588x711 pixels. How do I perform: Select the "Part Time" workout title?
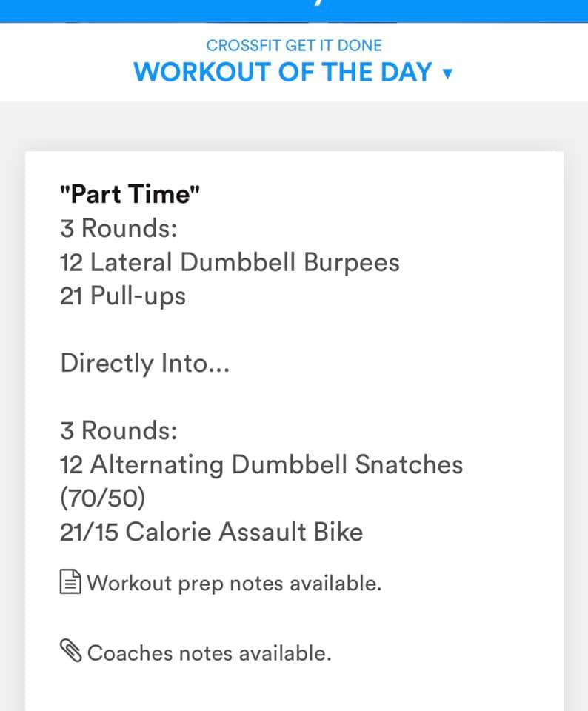point(130,194)
